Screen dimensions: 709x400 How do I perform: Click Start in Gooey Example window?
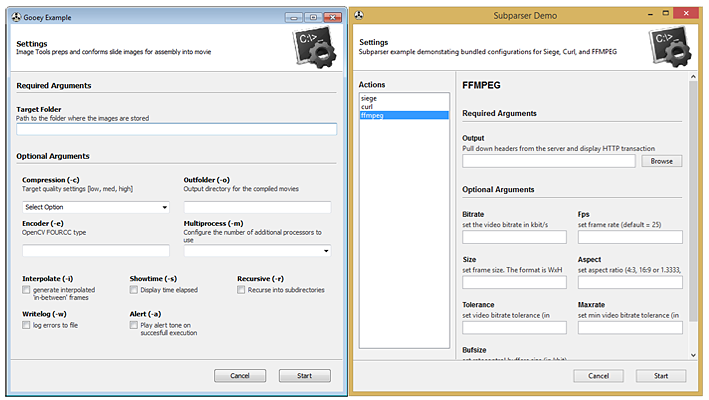[x=304, y=376]
